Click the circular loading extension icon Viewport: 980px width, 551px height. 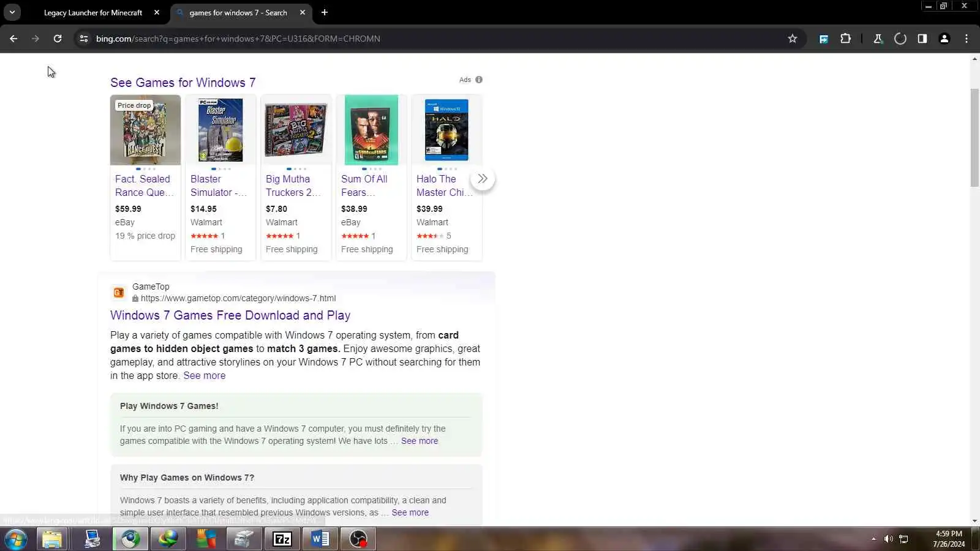point(900,39)
